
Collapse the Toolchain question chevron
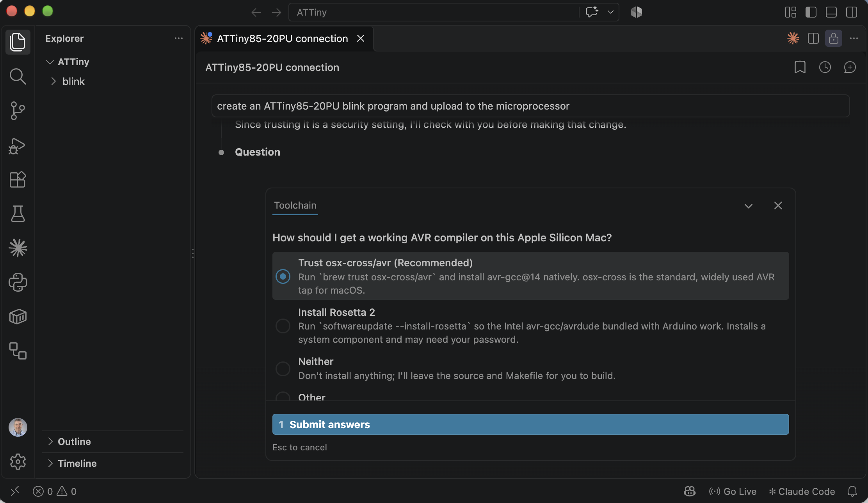click(748, 206)
